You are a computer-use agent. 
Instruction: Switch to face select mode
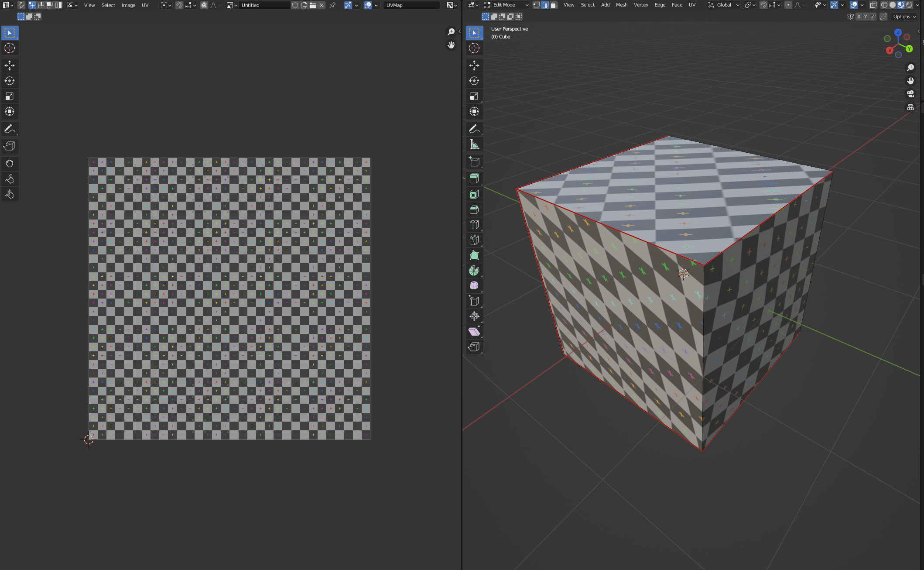554,5
